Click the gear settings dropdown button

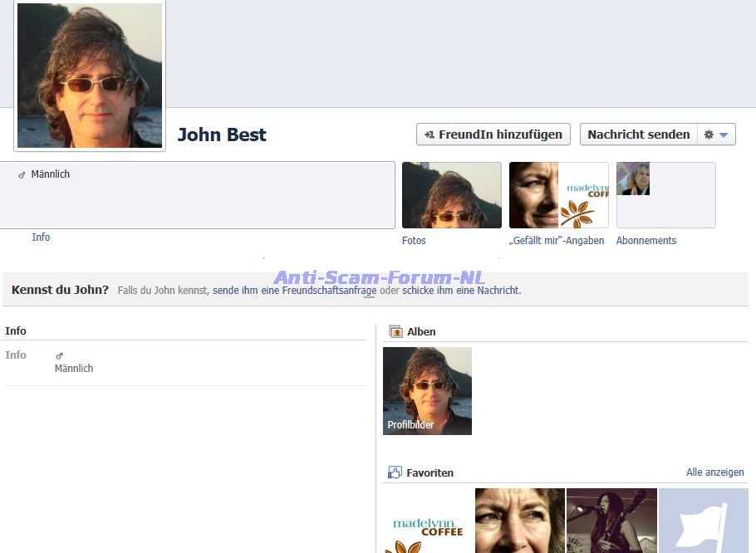click(715, 135)
